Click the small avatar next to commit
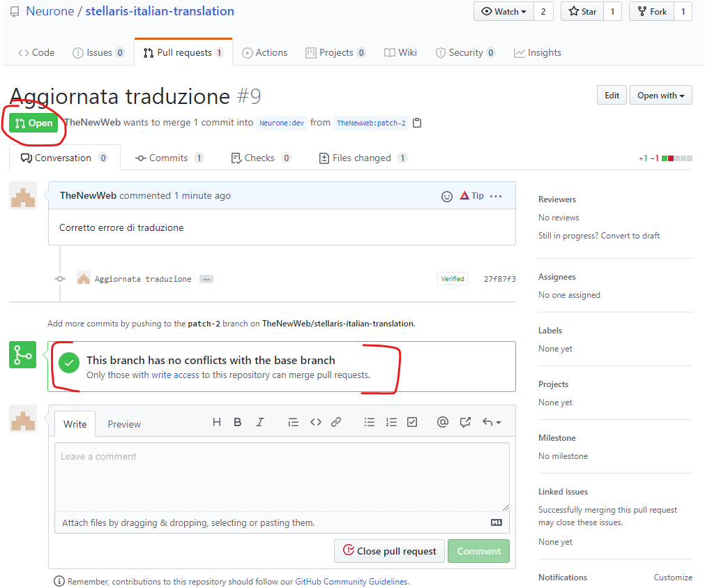This screenshot has height=588, width=705. (x=84, y=278)
